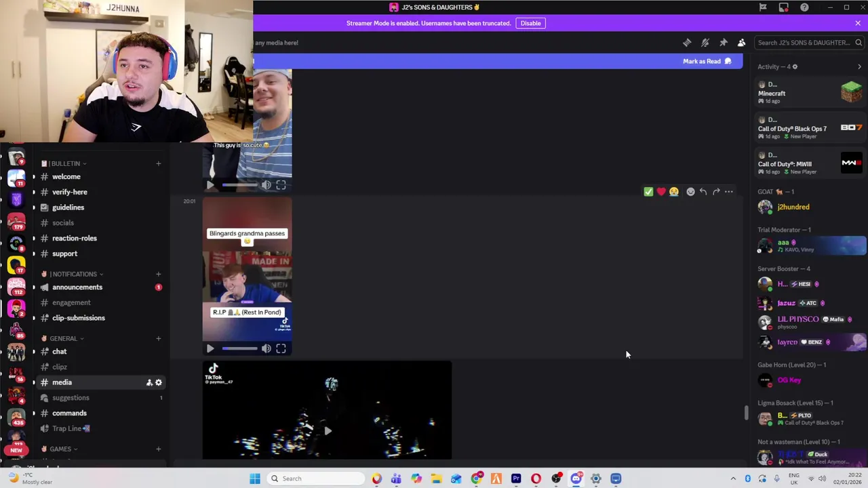Screen dimensions: 868x488
Task: Collapse the BULLETIN category
Action: coord(65,163)
